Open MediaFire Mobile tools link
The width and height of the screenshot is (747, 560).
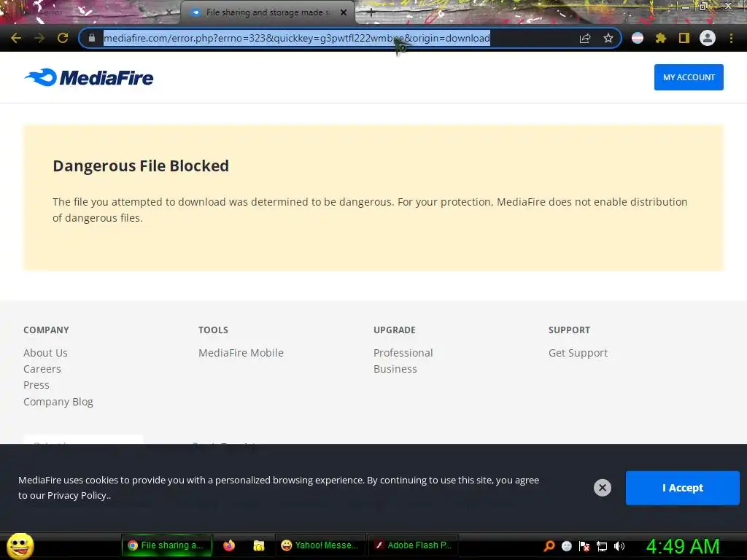(x=241, y=353)
